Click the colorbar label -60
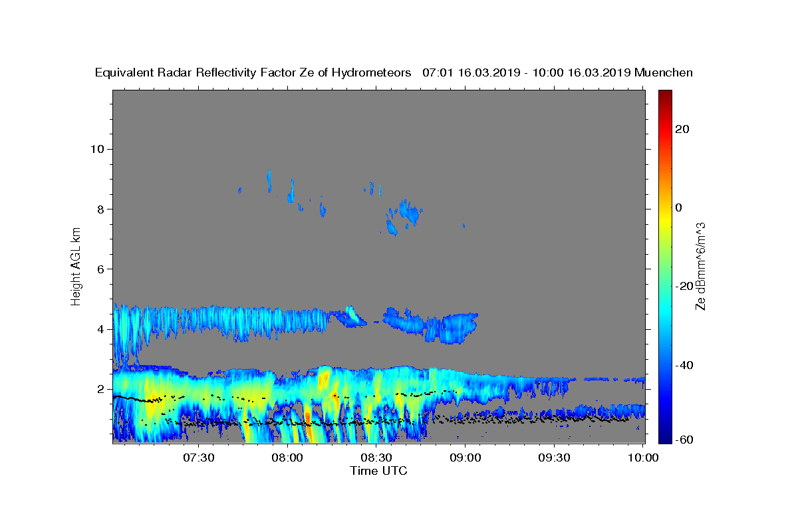Image resolution: width=798 pixels, height=532 pixels. pyautogui.click(x=684, y=440)
